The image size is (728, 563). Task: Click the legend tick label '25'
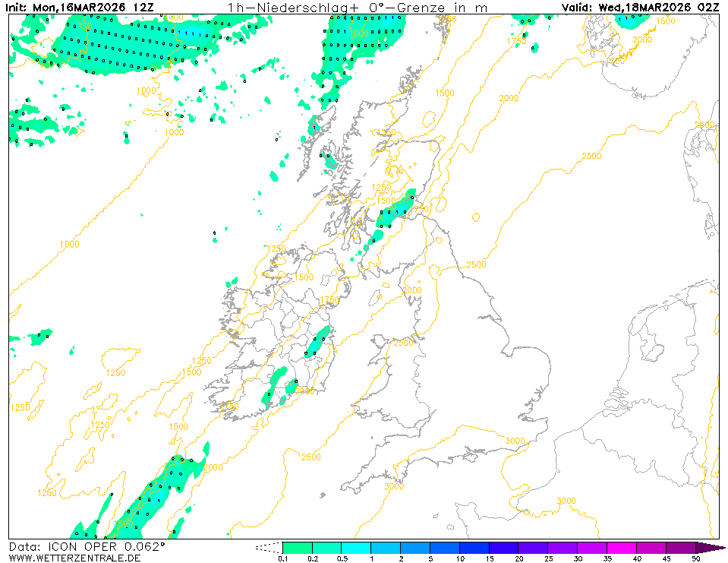click(x=549, y=558)
